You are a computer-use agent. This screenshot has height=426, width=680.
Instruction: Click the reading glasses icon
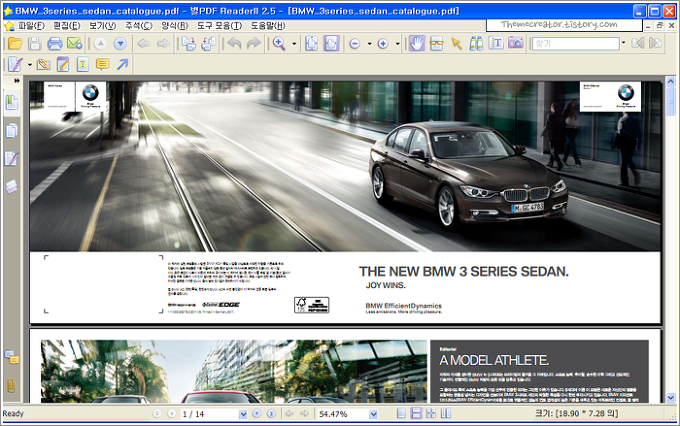pos(437,43)
